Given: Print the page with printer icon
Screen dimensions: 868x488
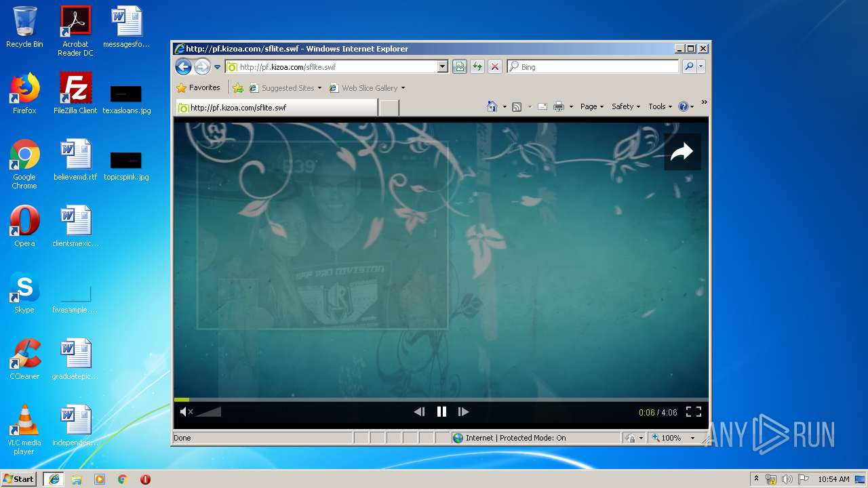Looking at the screenshot, I should point(559,106).
